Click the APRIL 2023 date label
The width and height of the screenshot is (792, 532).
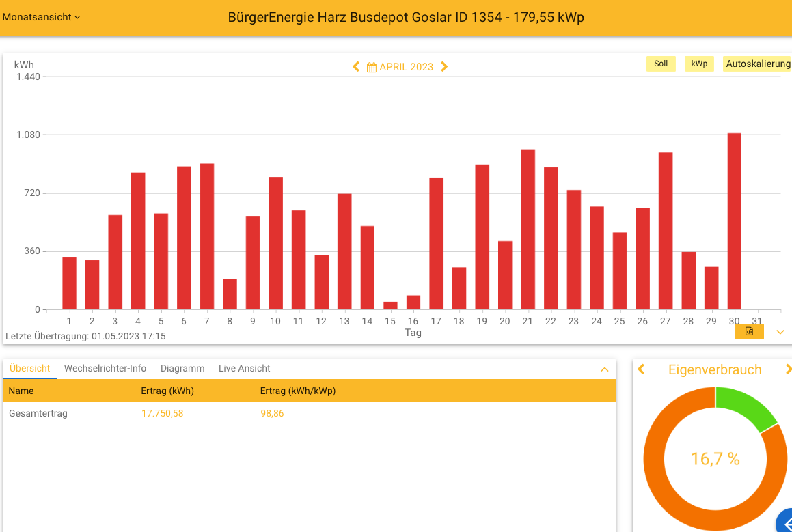click(x=407, y=67)
